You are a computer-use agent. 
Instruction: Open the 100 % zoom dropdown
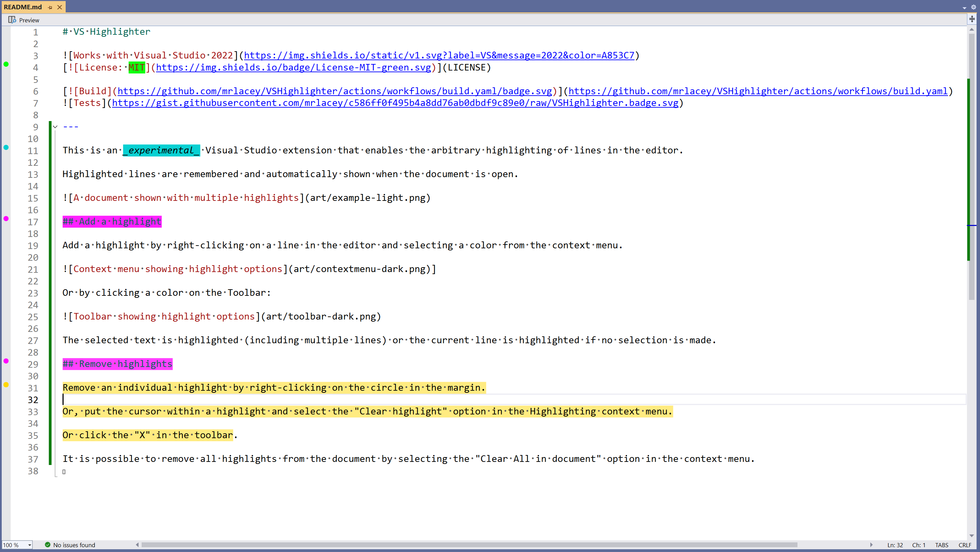point(29,545)
